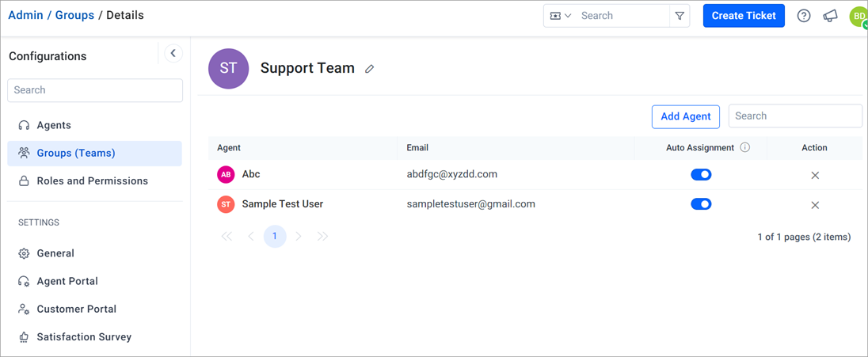This screenshot has width=868, height=357.
Task: Go to first page of agents
Action: pos(227,237)
